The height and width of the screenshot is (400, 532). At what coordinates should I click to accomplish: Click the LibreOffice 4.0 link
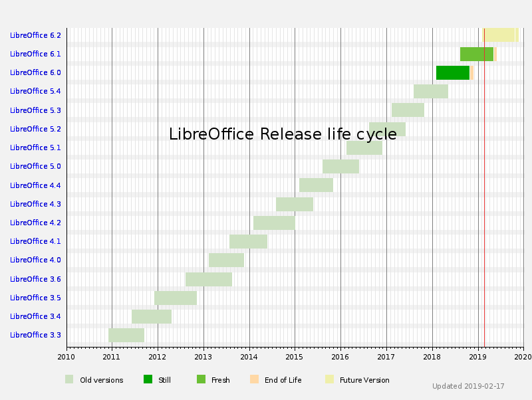[x=35, y=260]
